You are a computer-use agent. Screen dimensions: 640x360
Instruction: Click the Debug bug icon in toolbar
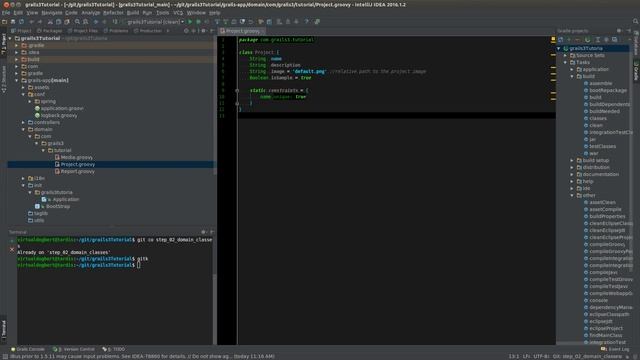(198, 22)
